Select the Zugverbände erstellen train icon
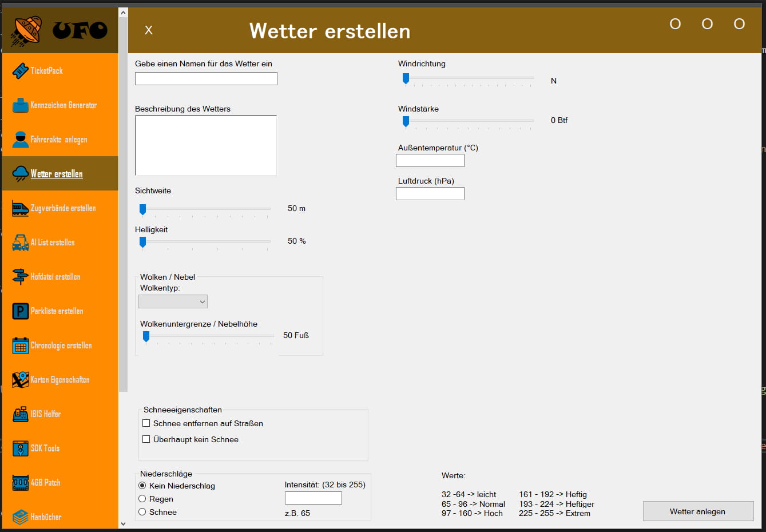The image size is (766, 532). tap(20, 208)
